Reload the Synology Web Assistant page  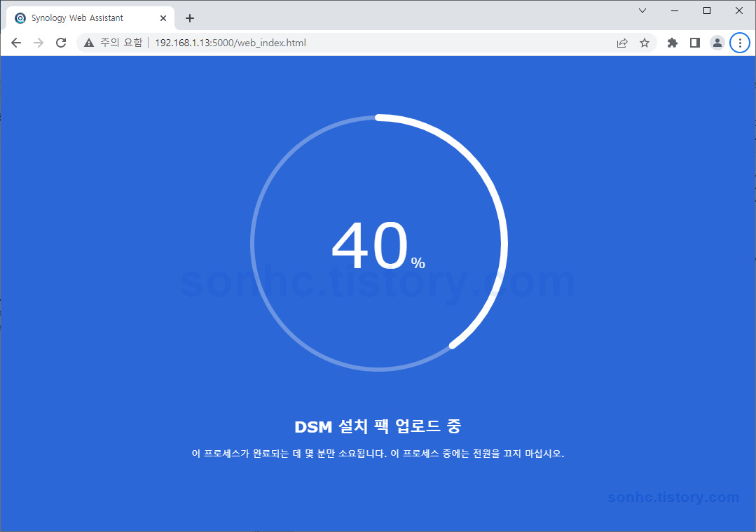coord(61,43)
